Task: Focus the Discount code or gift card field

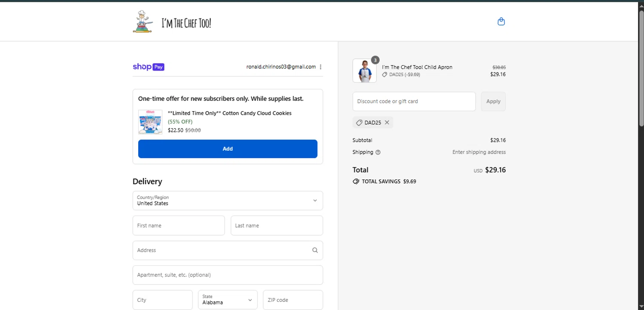Action: [414, 101]
